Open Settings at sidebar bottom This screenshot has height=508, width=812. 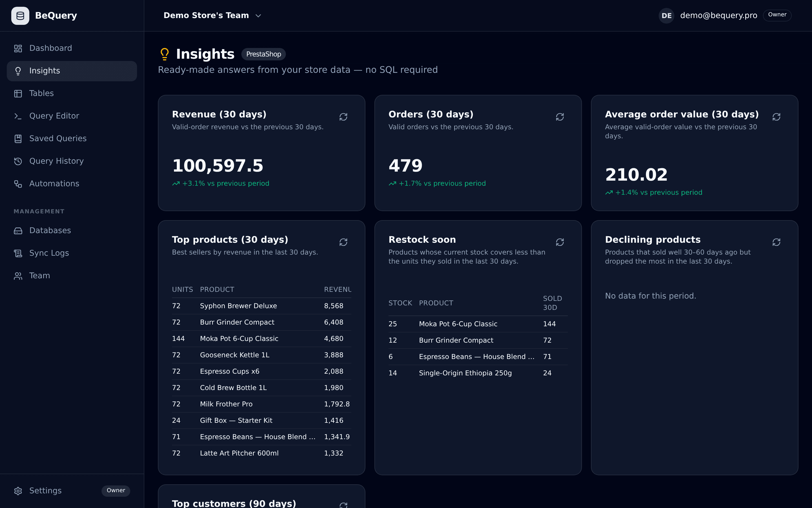click(72, 491)
